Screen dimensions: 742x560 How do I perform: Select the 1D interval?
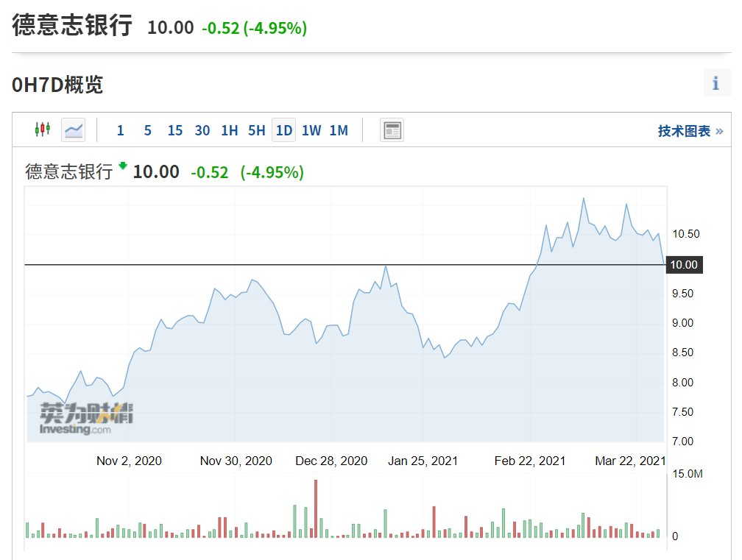(x=284, y=130)
